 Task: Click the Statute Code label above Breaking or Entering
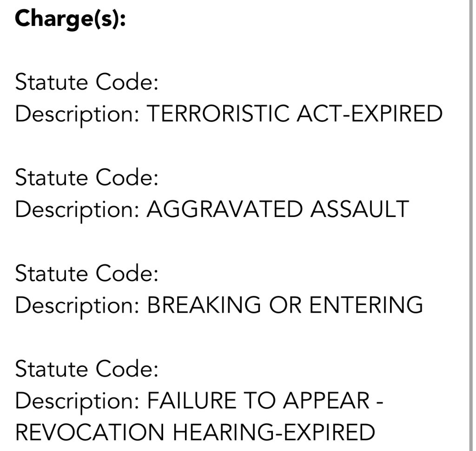pos(87,274)
